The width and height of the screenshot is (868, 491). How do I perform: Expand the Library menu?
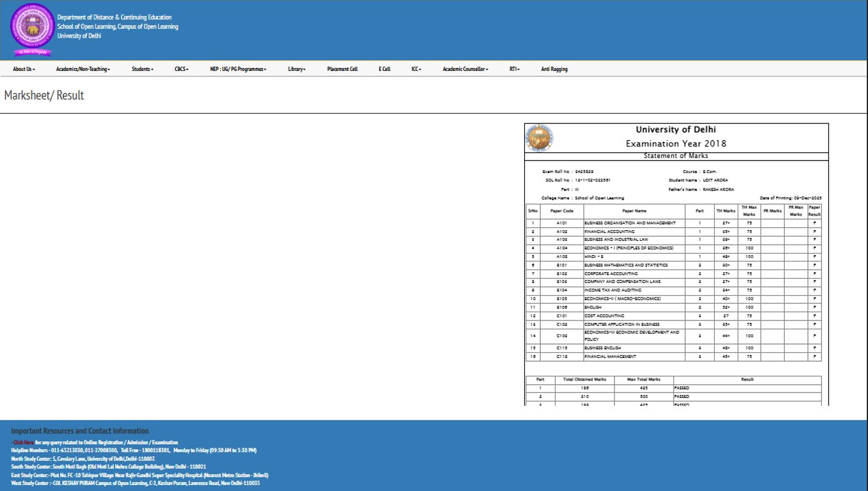tap(297, 69)
